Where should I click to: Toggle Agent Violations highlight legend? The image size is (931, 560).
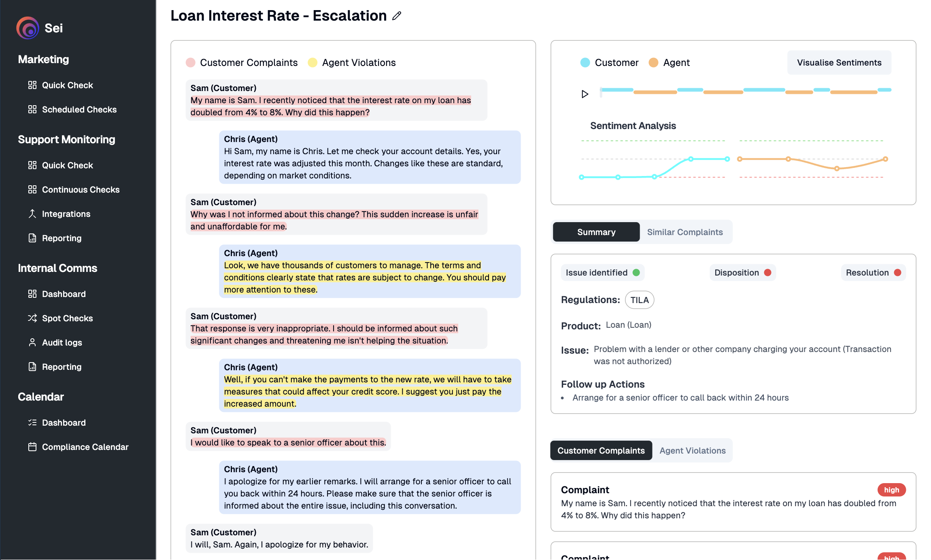click(352, 63)
